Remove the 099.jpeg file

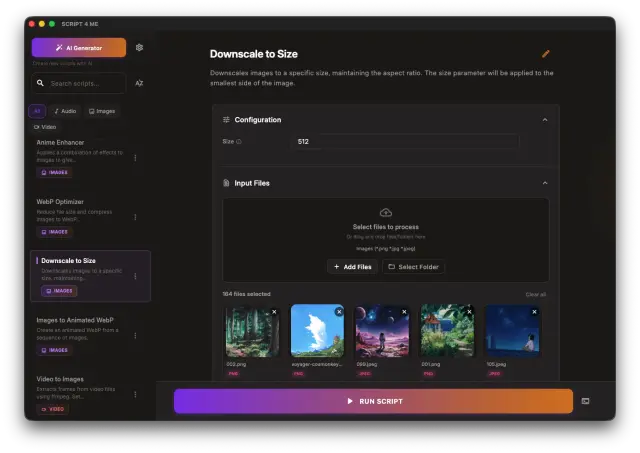point(404,312)
